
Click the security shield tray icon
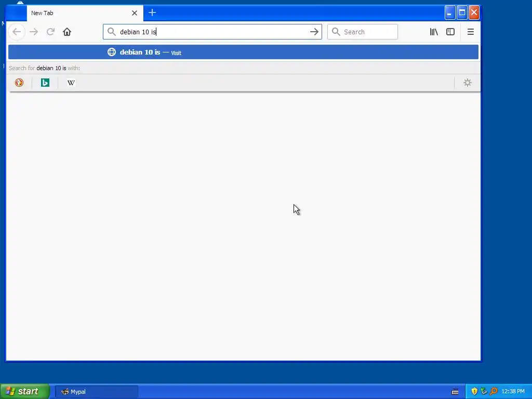[474, 391]
